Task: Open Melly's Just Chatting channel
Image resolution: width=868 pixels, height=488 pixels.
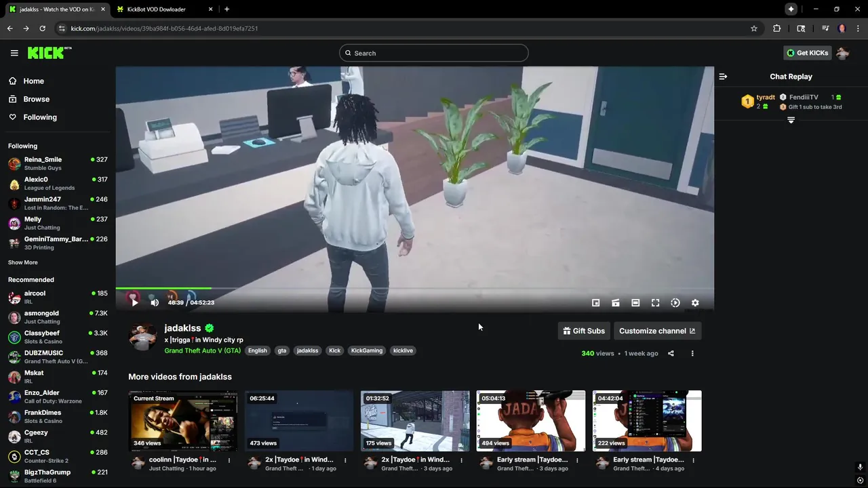Action: (x=58, y=223)
